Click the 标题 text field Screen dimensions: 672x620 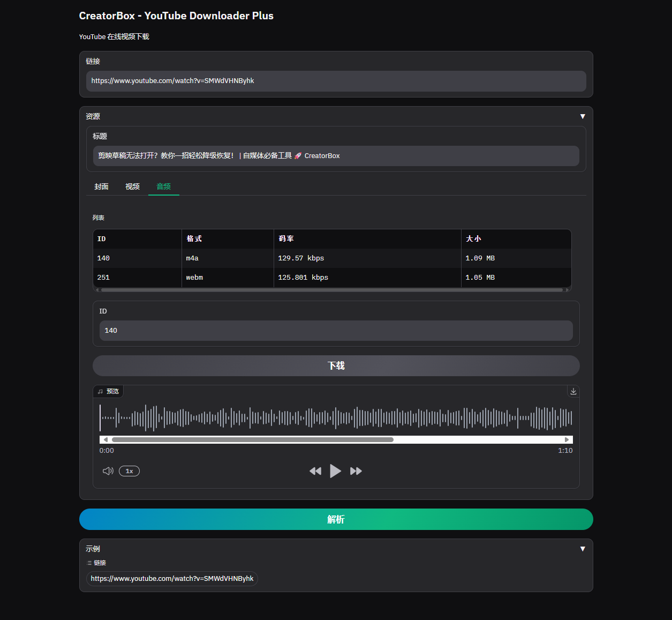point(336,156)
